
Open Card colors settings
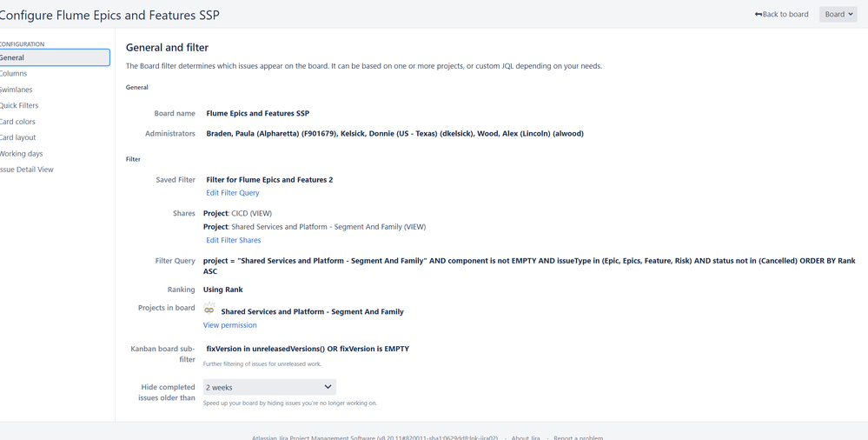17,122
